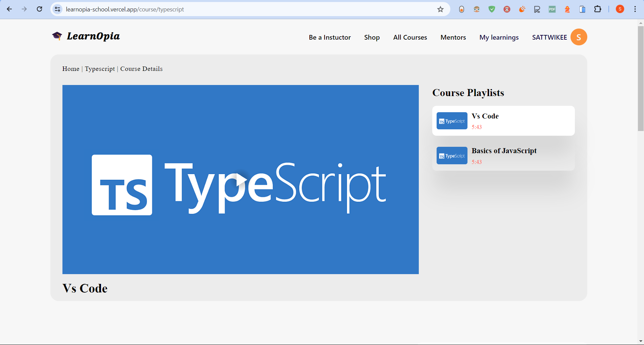Screen dimensions: 644x345
Task: Go forward to the next page
Action: [24, 9]
